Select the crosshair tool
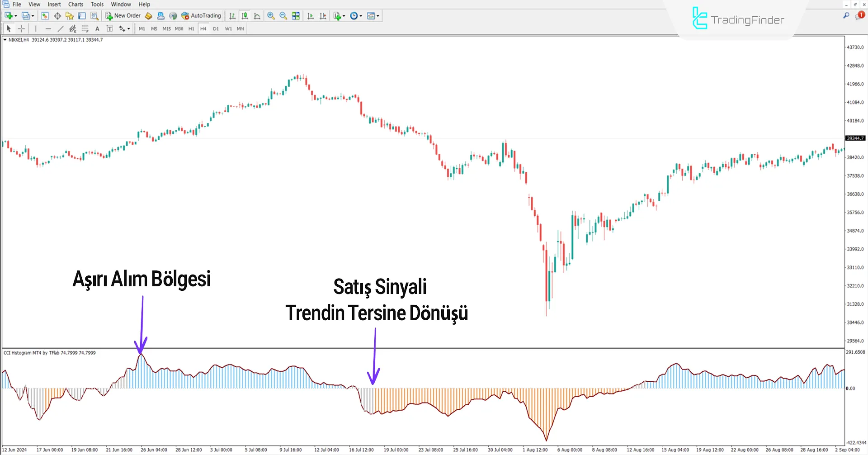Screen dimensions: 868x455 click(x=21, y=28)
